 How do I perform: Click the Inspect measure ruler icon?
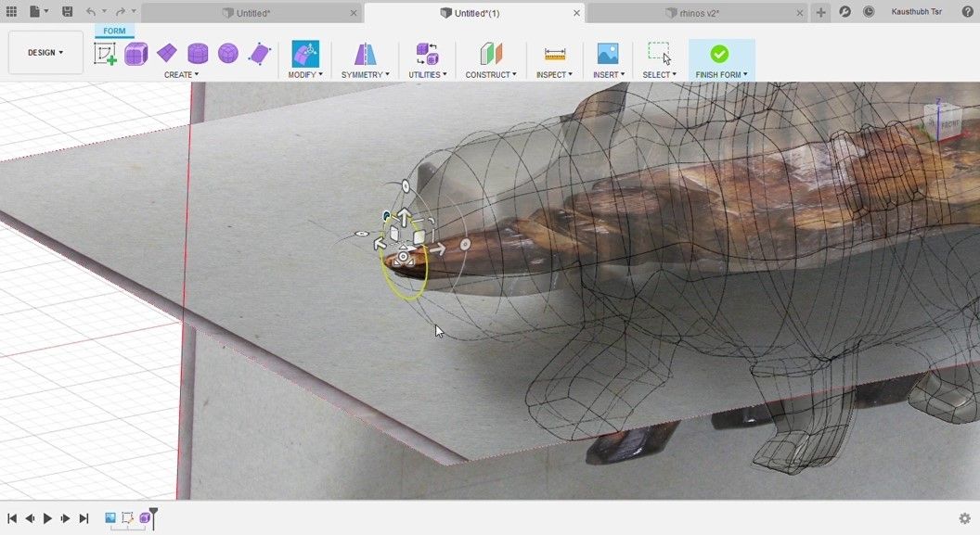[x=554, y=55]
